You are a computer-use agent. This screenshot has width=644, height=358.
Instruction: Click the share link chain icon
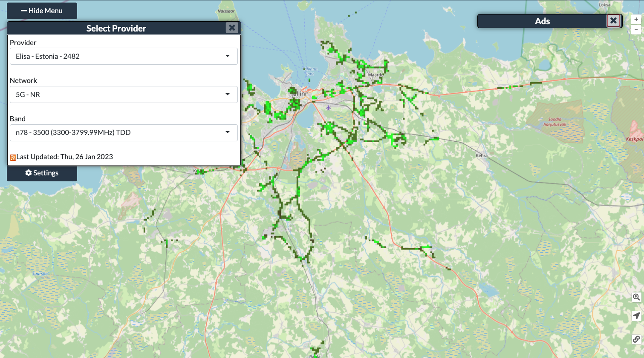point(636,339)
